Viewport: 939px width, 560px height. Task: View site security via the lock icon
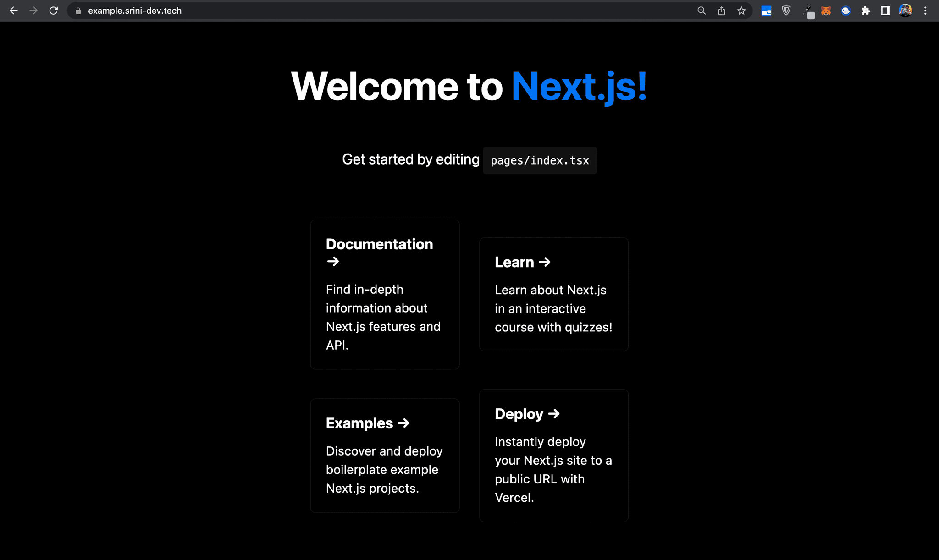[77, 11]
